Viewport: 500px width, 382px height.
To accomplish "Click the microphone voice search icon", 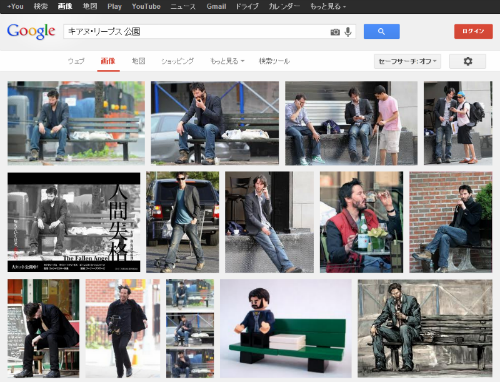I will click(x=348, y=32).
